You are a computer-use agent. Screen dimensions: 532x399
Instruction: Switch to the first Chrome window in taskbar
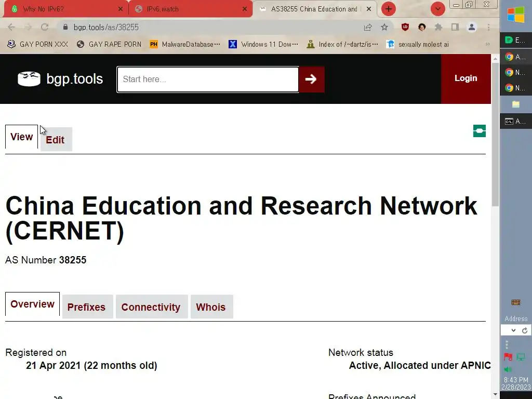click(x=516, y=57)
